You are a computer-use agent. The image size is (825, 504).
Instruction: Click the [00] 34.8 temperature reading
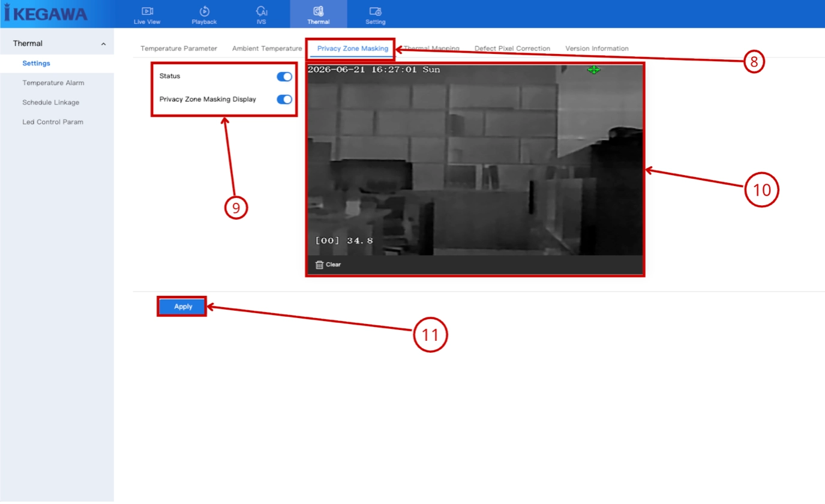pos(344,241)
